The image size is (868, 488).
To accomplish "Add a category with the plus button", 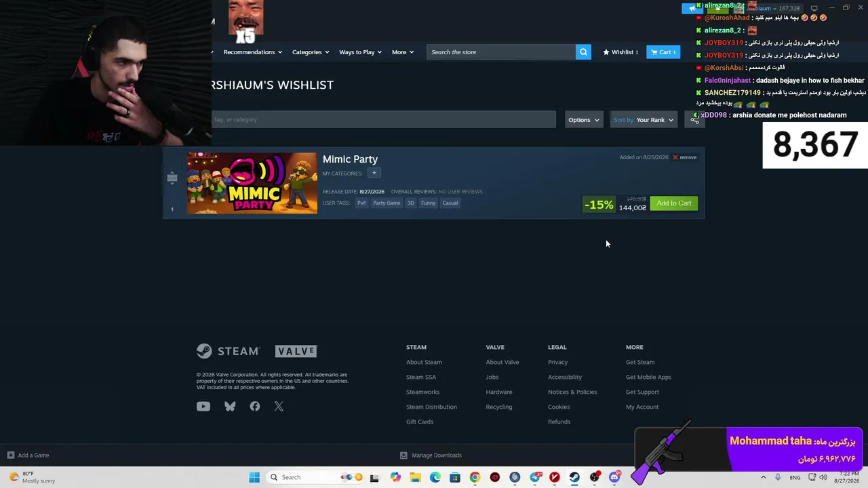I will tap(374, 173).
